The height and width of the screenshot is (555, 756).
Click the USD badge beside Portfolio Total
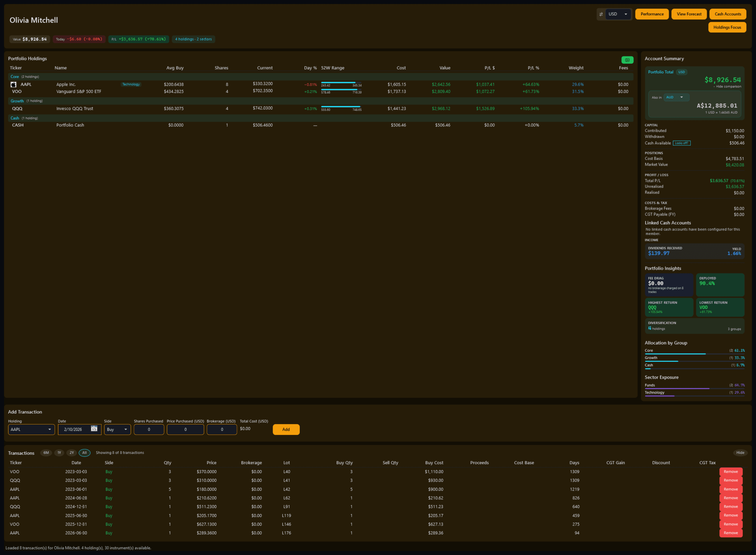[681, 72]
